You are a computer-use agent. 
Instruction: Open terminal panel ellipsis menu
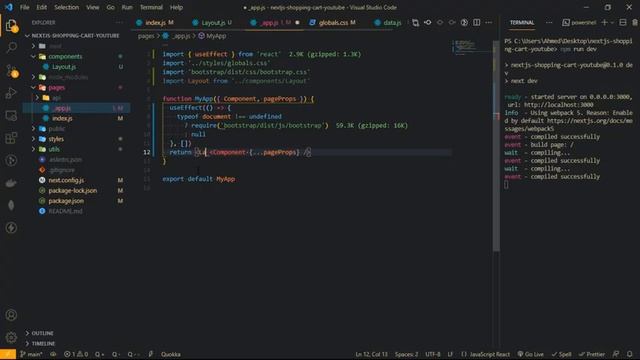(549, 22)
